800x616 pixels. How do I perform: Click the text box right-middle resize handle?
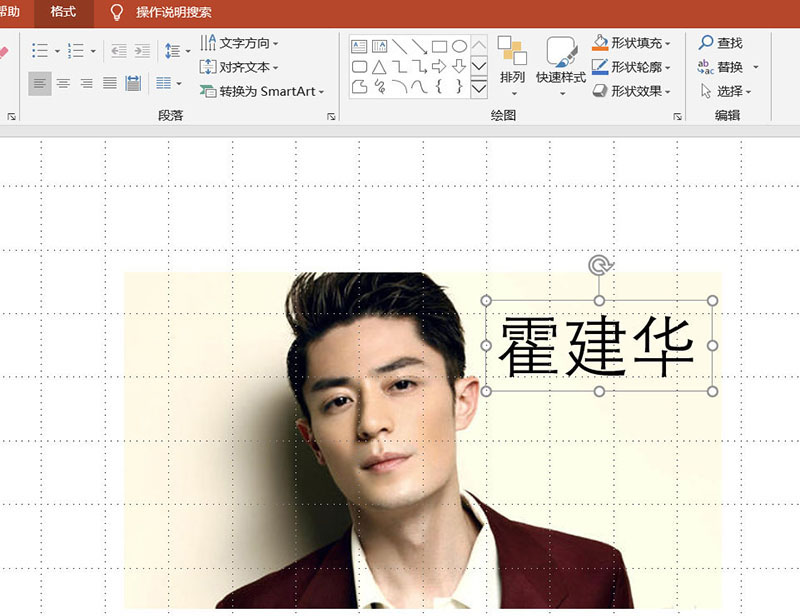[713, 346]
